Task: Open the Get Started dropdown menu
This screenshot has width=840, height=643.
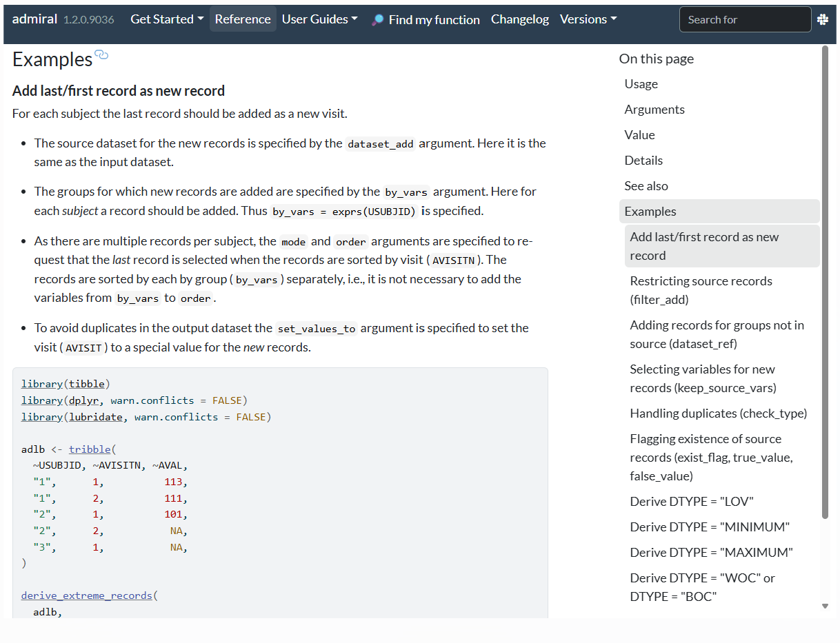Action: (167, 19)
